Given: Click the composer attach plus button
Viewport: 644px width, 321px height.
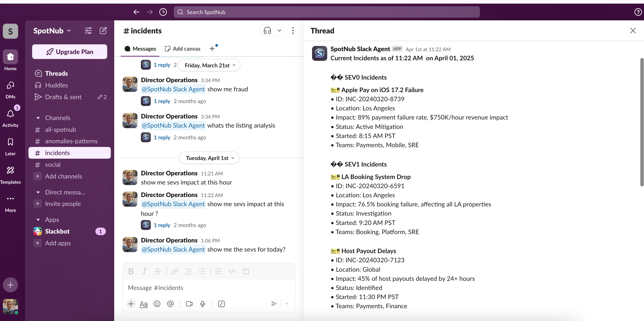Looking at the screenshot, I should pos(131,304).
